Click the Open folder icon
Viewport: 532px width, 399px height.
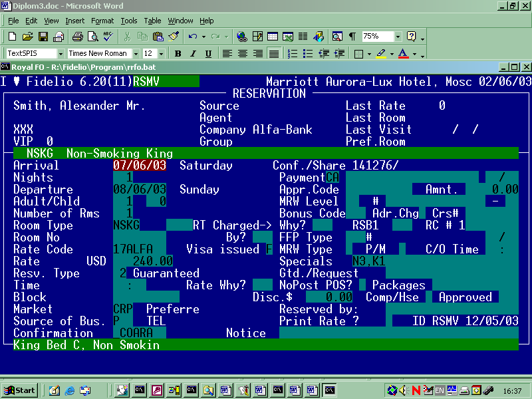click(x=27, y=37)
